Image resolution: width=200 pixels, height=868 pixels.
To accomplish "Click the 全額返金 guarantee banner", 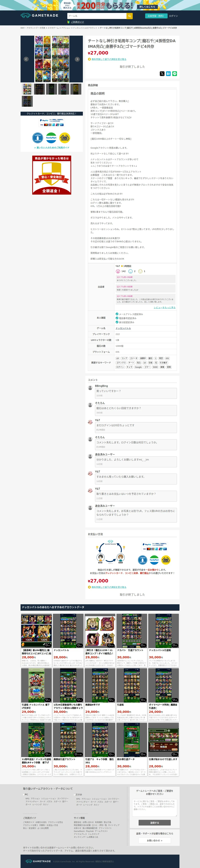I will pos(52,175).
